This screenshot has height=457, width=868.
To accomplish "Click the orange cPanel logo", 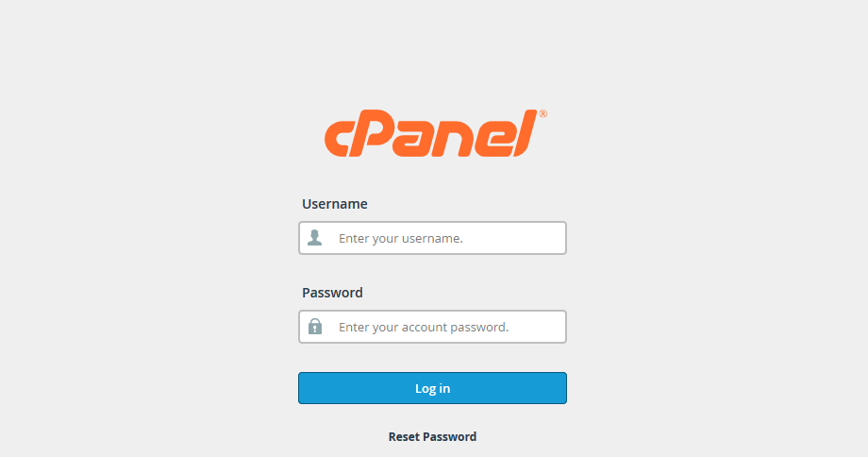I will pos(435,133).
